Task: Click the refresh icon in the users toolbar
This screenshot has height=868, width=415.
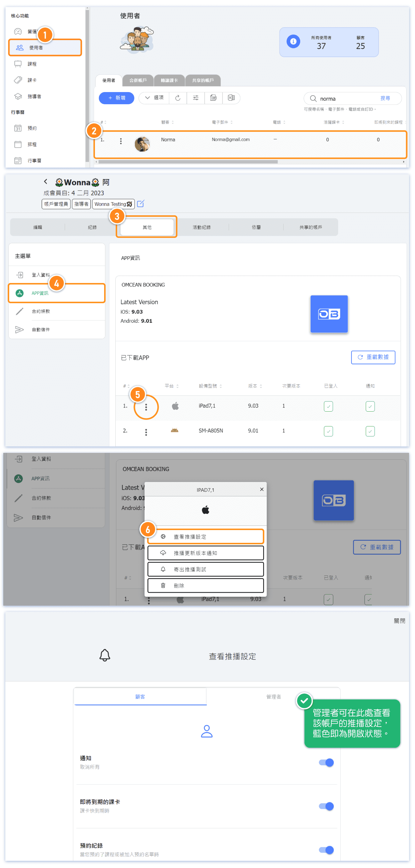Action: 178,98
